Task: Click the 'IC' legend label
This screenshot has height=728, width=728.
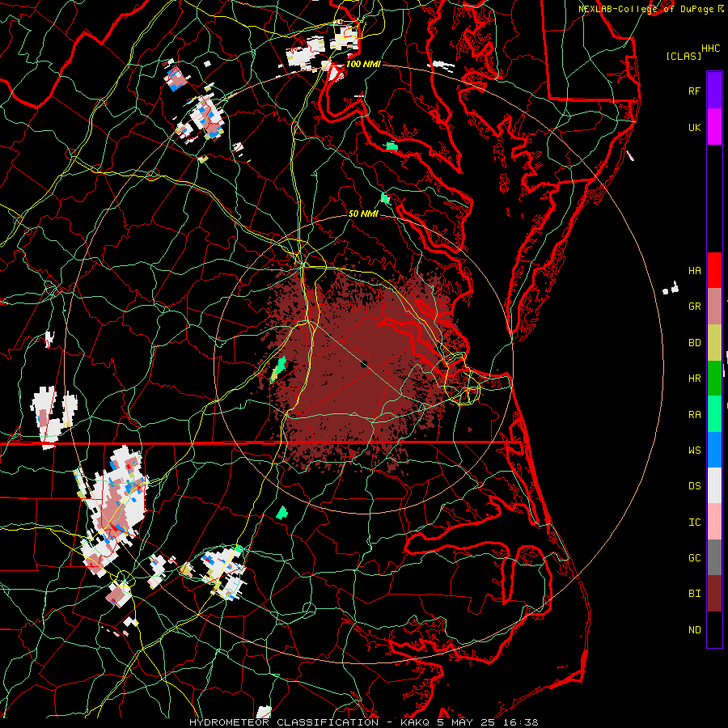Action: (695, 523)
